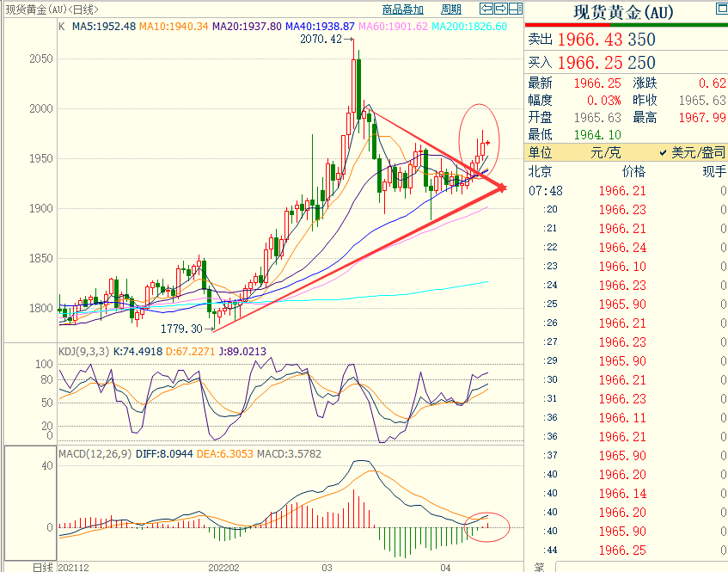Click the window box icon beside 现货黄金(AU) heading
The image size is (728, 572).
(x=723, y=9)
